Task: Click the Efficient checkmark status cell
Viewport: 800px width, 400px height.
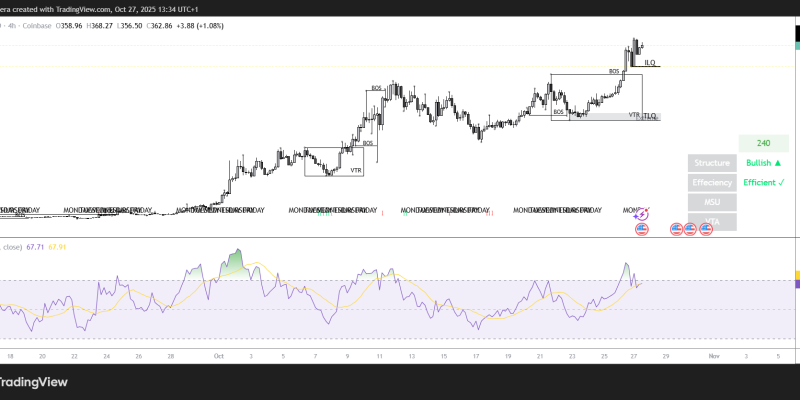Action: pyautogui.click(x=763, y=183)
